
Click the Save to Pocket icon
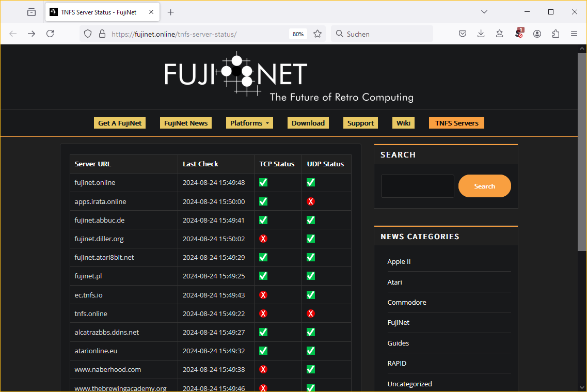click(463, 34)
